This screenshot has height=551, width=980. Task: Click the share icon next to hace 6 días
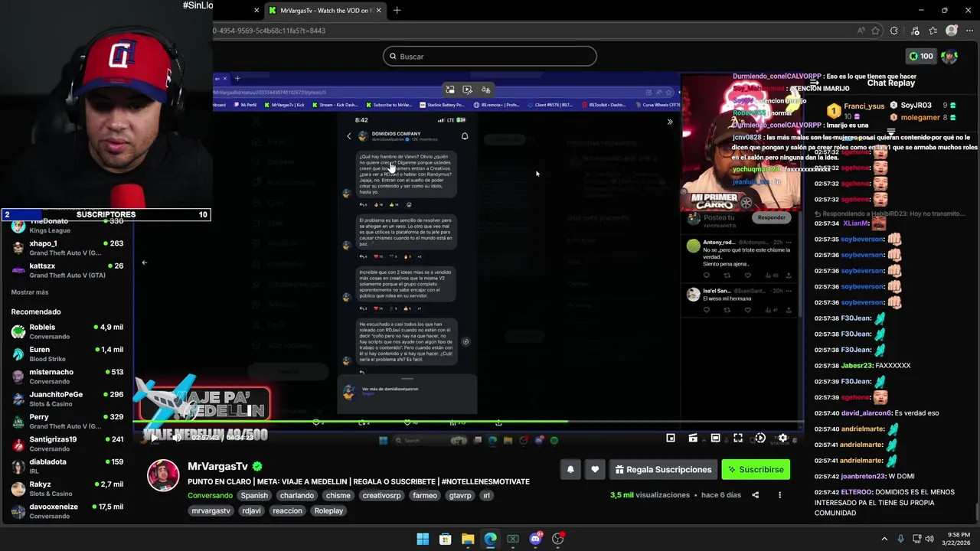(x=755, y=495)
